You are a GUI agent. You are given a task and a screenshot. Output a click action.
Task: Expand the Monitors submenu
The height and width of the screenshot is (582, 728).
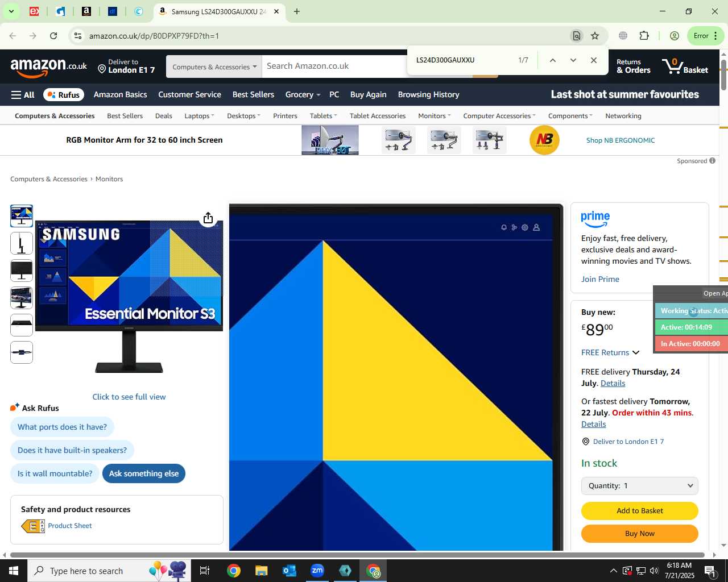coord(434,116)
